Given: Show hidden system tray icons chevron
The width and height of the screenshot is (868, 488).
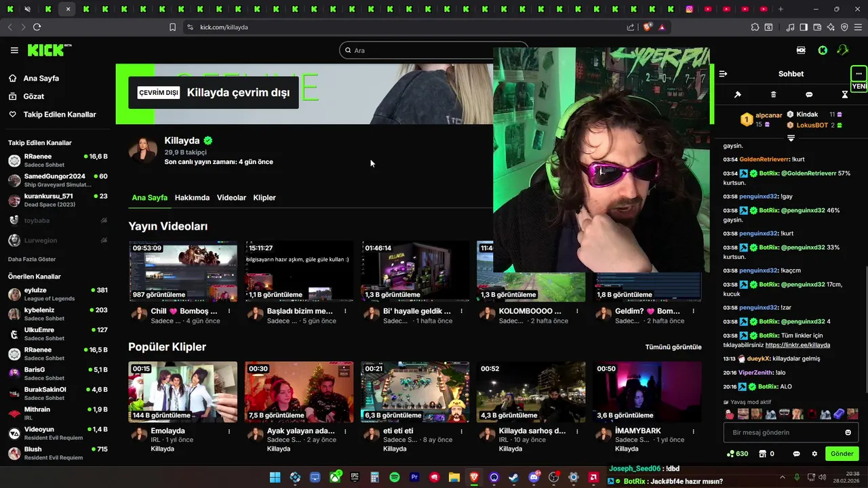Looking at the screenshot, I should coord(782,477).
